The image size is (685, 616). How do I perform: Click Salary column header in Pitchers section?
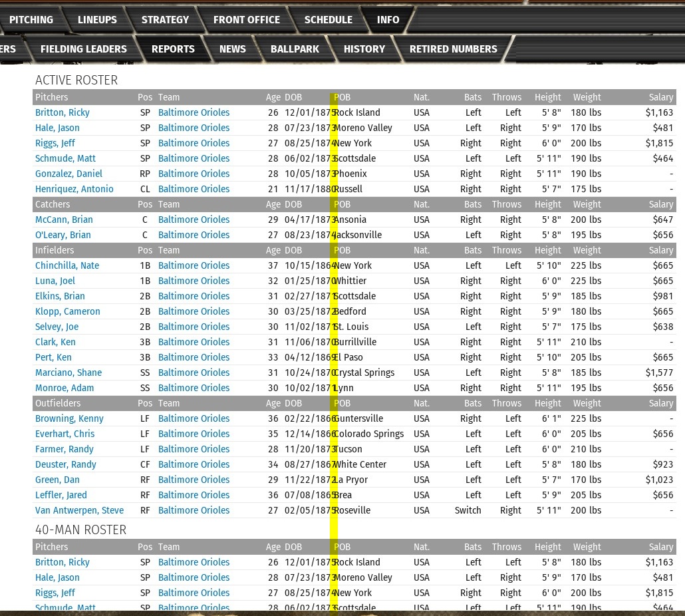(660, 97)
